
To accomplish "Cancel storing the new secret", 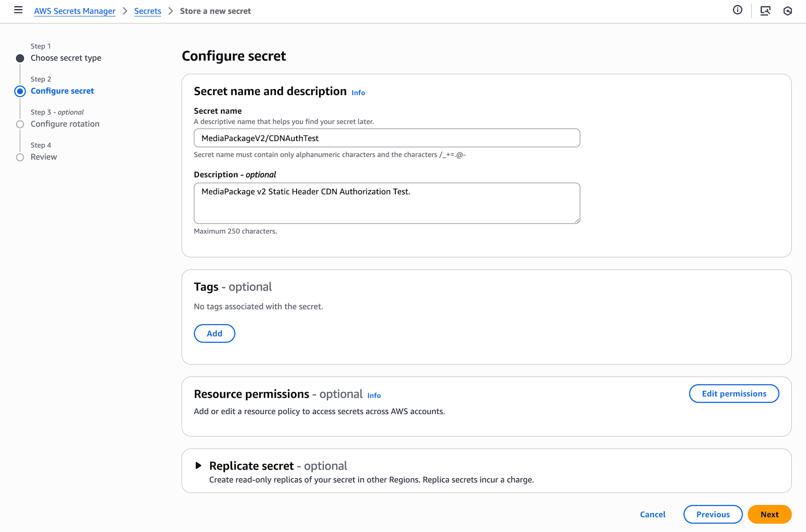I will 652,514.
